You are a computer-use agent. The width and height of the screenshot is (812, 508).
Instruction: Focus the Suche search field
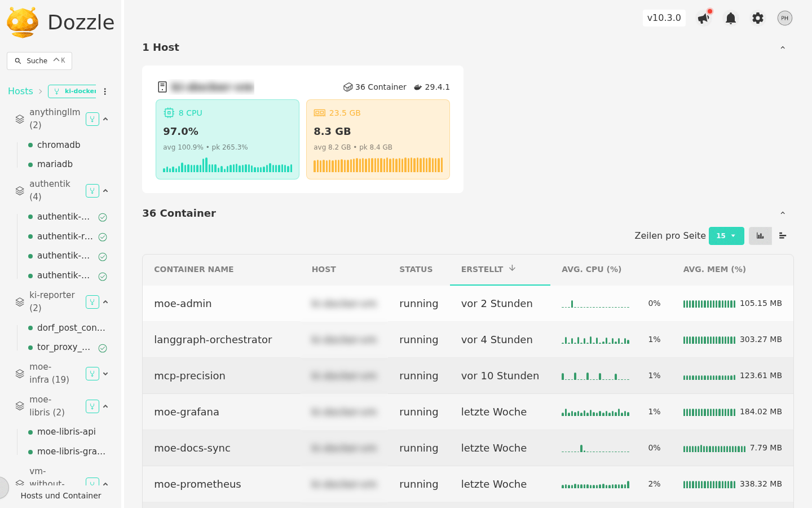click(x=39, y=61)
